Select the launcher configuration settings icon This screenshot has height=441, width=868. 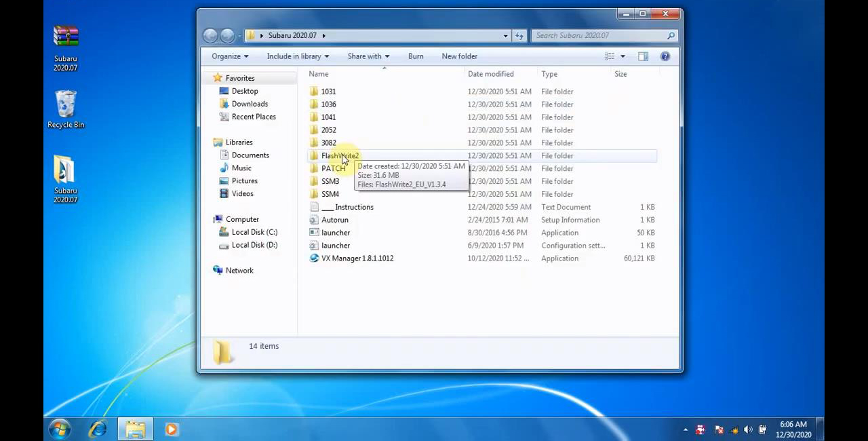(x=314, y=246)
